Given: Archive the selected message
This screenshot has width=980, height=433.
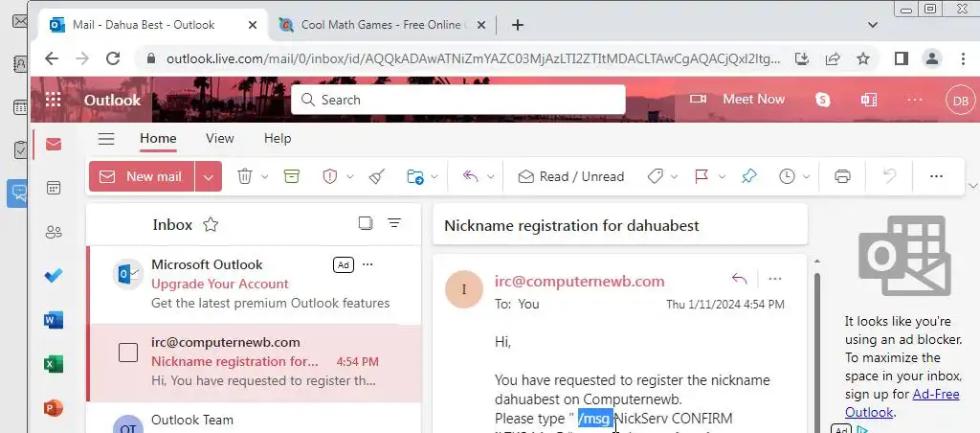Looking at the screenshot, I should pyautogui.click(x=291, y=176).
